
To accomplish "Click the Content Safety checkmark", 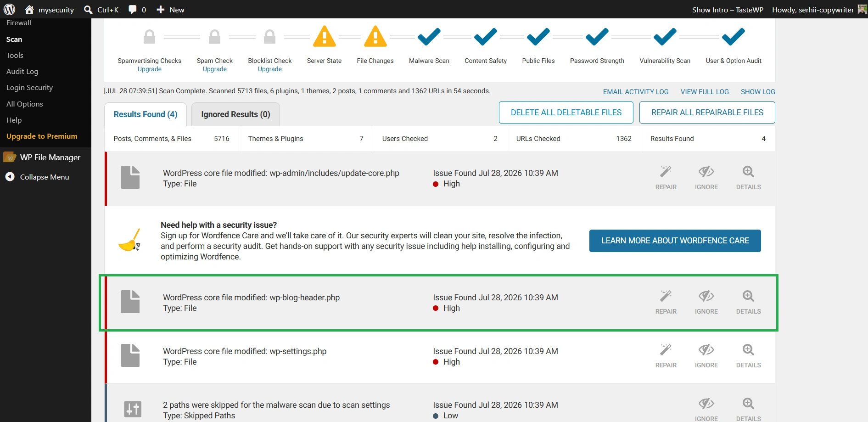I will [x=486, y=36].
